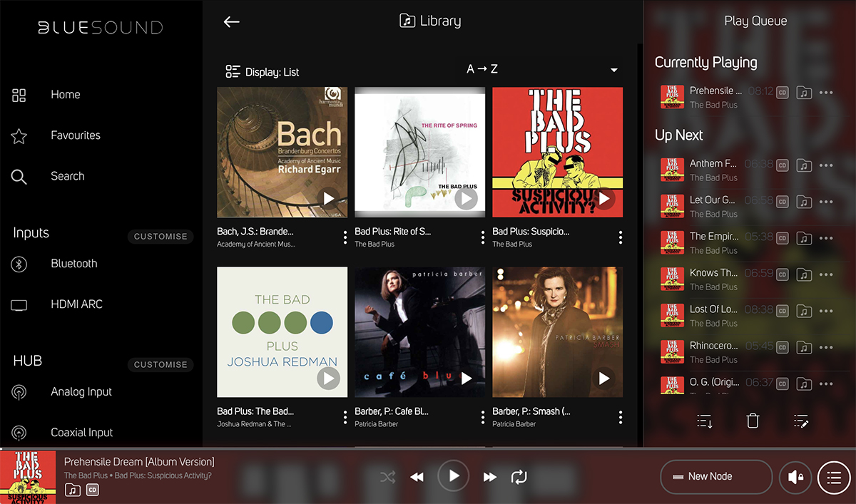Click play overlay on Bach Brandenburg album
The image size is (856, 504).
(x=329, y=198)
